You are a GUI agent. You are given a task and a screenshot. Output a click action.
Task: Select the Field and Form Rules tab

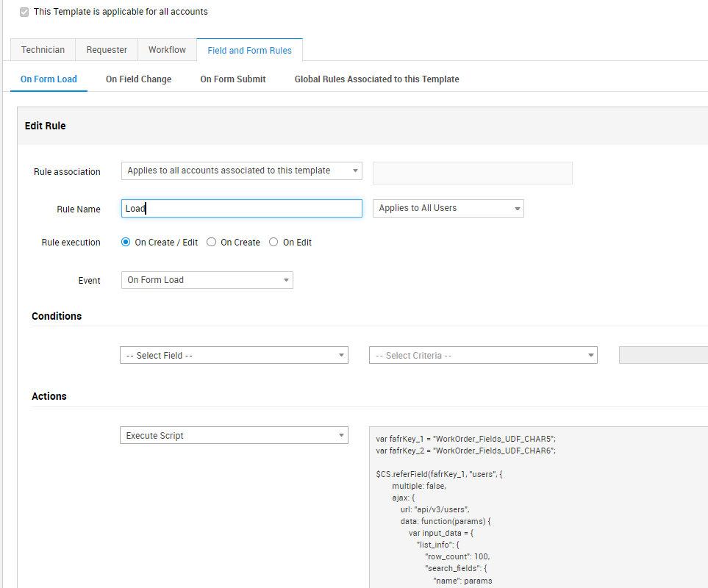point(249,51)
